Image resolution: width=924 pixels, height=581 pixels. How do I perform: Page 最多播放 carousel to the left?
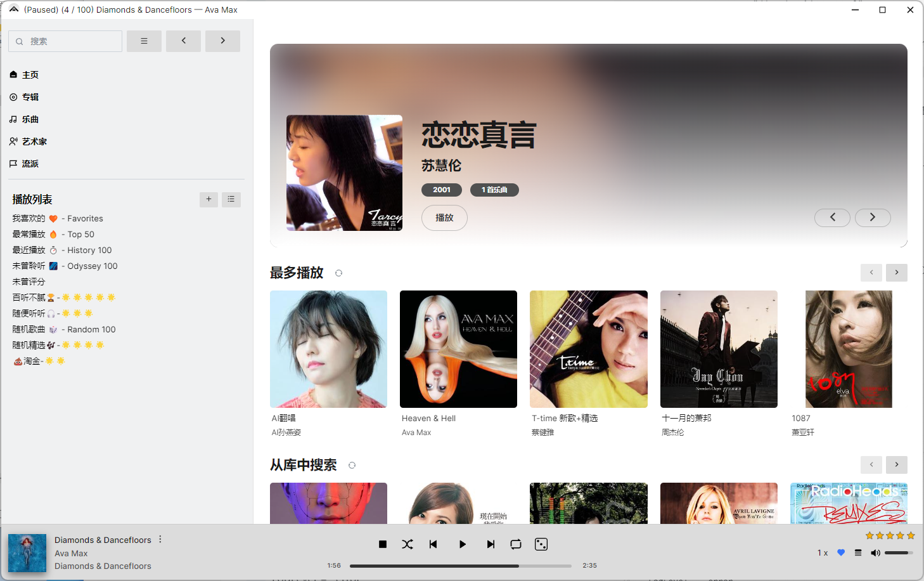[x=871, y=273]
